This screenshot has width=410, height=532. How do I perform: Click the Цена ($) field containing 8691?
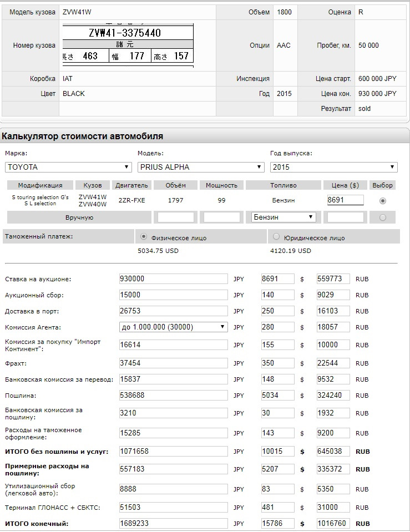tap(345, 200)
